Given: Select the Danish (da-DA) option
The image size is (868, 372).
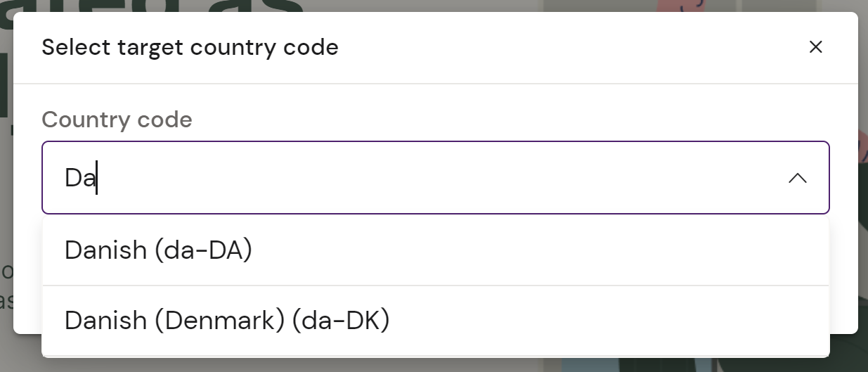Looking at the screenshot, I should (158, 250).
